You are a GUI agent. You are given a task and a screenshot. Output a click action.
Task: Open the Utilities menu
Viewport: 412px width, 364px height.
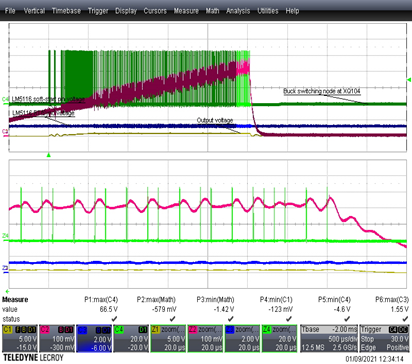pos(268,11)
